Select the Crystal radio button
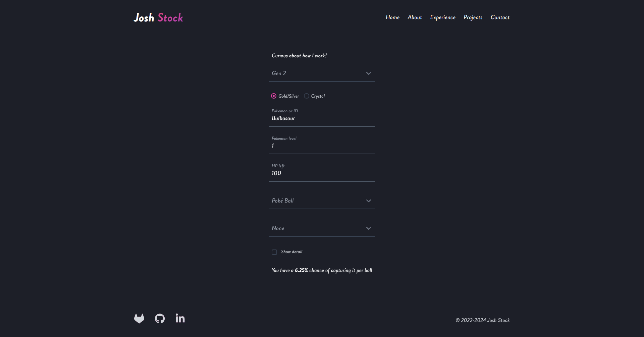This screenshot has height=337, width=644. pyautogui.click(x=307, y=96)
